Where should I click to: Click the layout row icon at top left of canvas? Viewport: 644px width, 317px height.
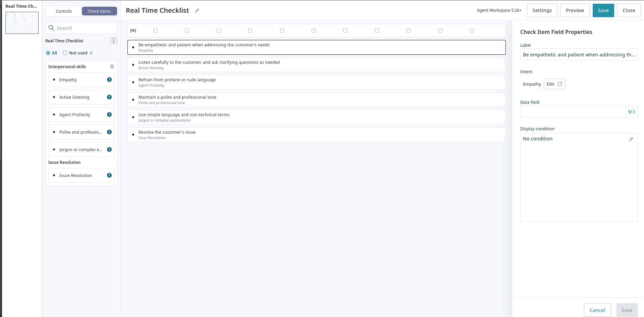[133, 31]
